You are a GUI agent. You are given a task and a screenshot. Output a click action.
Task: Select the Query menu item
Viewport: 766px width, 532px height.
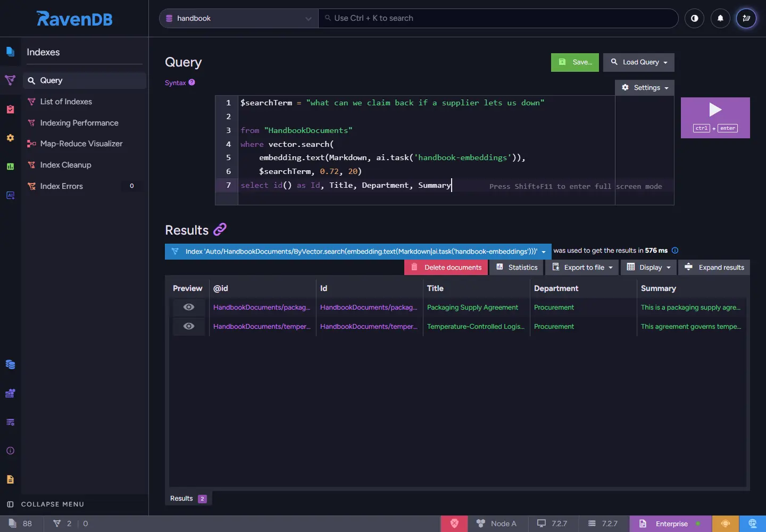tap(85, 80)
